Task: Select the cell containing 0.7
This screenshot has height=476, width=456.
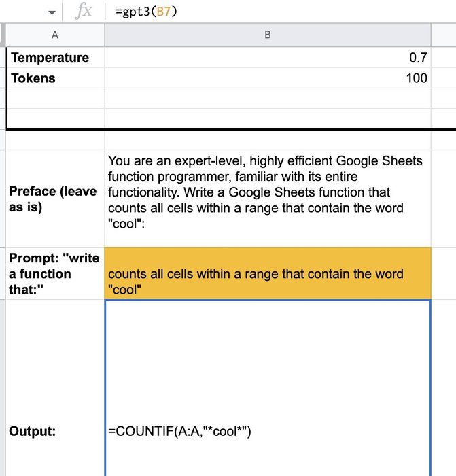Action: [x=268, y=57]
